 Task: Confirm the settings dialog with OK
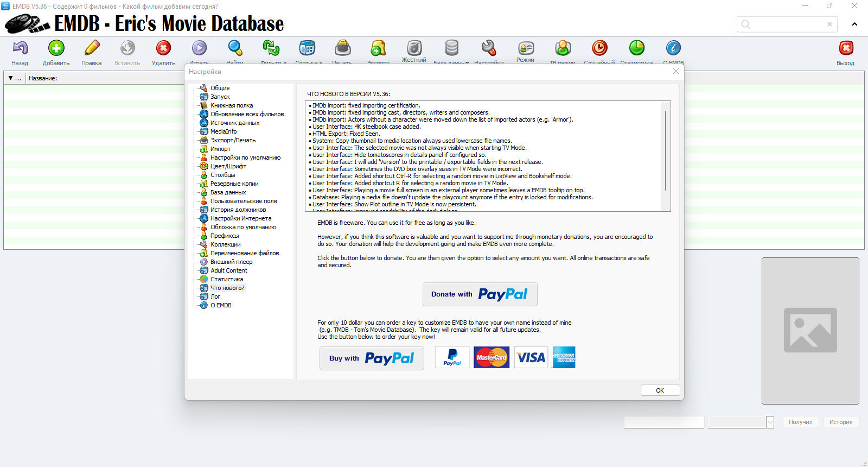click(660, 390)
